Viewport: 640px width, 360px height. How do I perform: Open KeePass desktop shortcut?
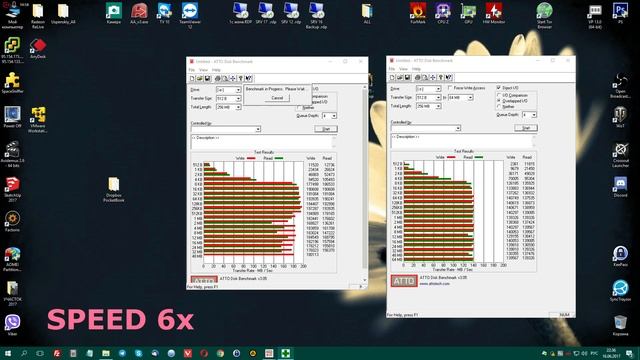pyautogui.click(x=620, y=256)
